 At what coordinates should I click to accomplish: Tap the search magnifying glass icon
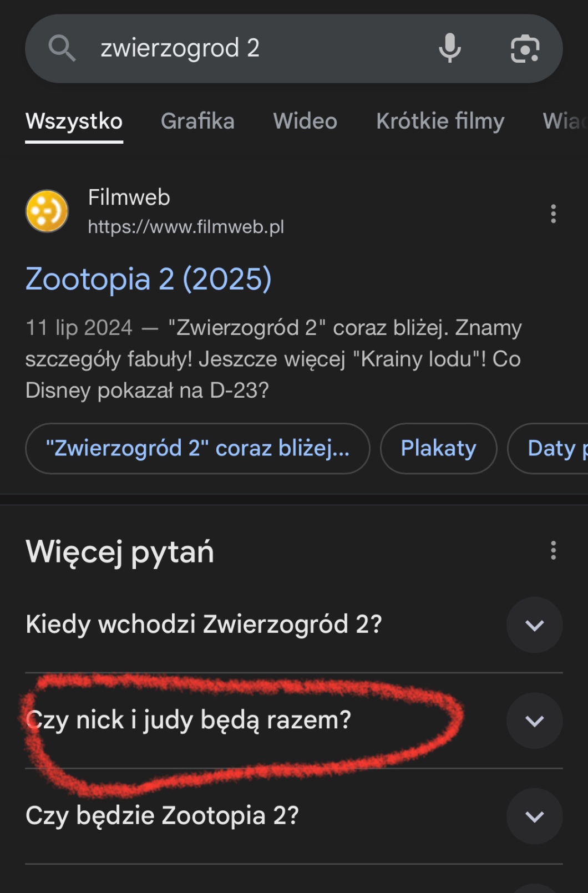pyautogui.click(x=62, y=48)
